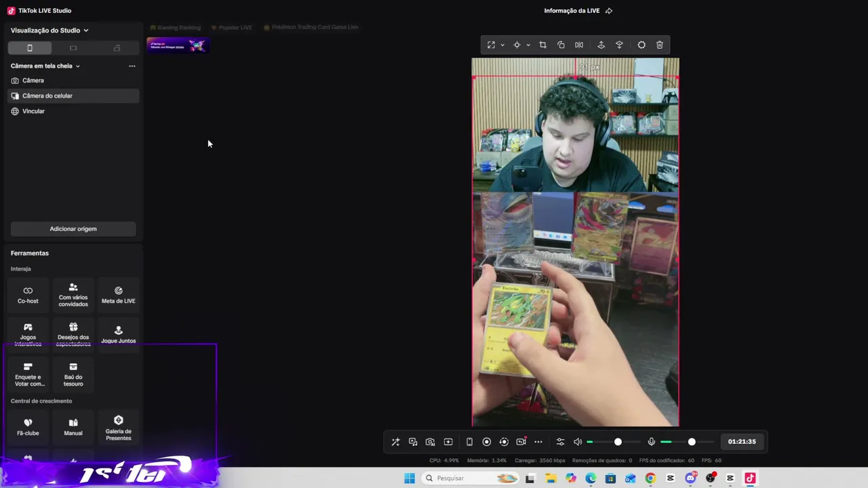Open more options in bottom control bar
Image resolution: width=868 pixels, height=488 pixels.
point(538,442)
